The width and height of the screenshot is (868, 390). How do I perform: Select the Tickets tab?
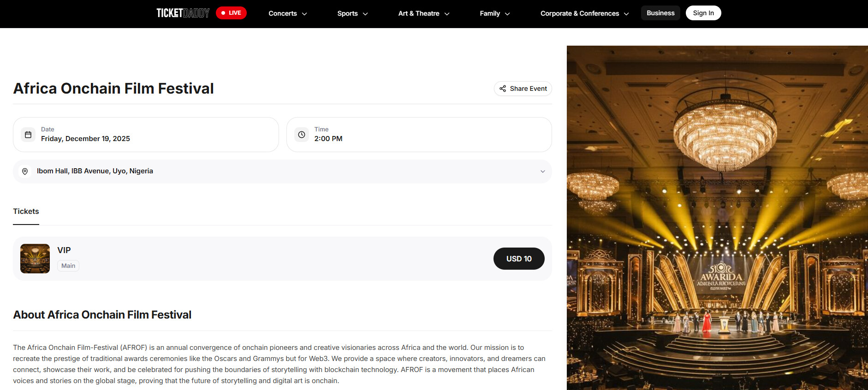pyautogui.click(x=26, y=212)
